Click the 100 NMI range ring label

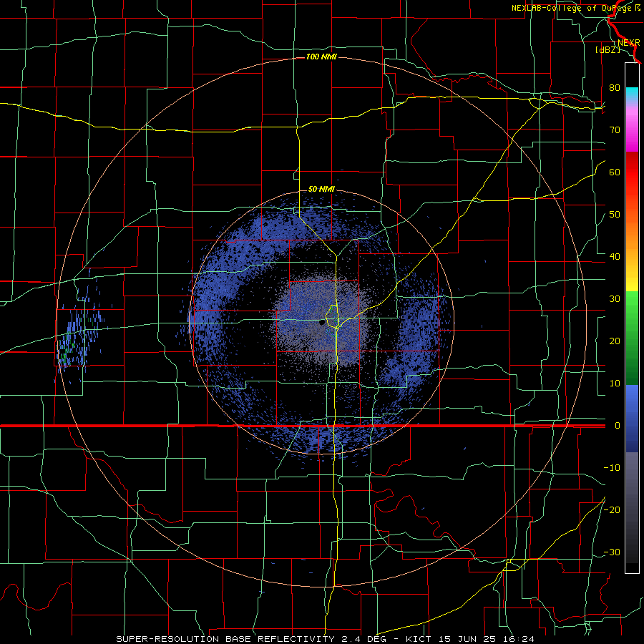point(321,57)
